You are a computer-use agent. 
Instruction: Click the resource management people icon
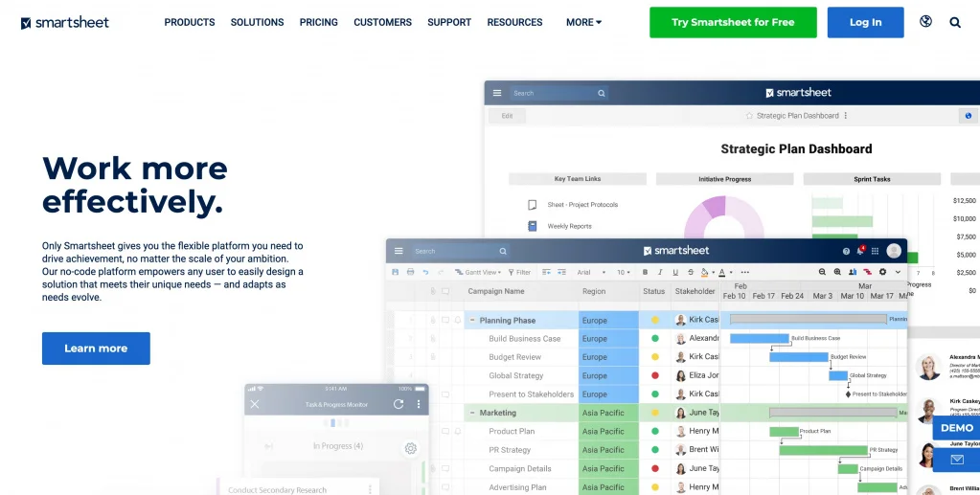pyautogui.click(x=853, y=272)
